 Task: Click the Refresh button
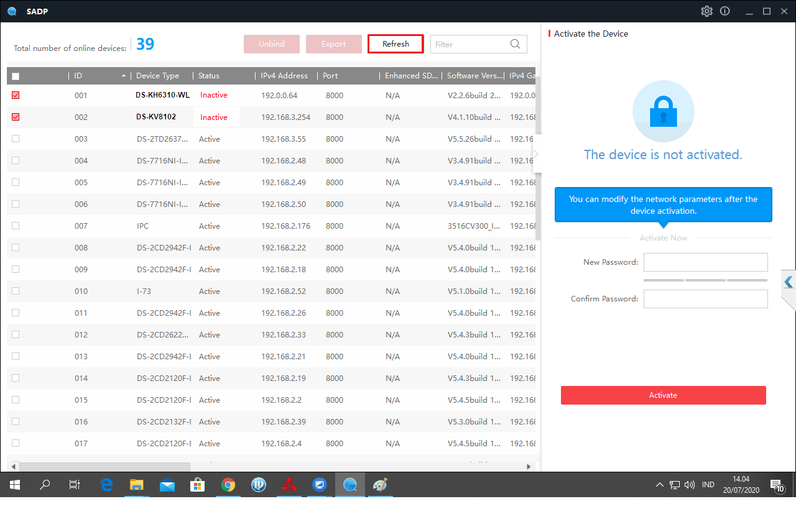coord(396,44)
